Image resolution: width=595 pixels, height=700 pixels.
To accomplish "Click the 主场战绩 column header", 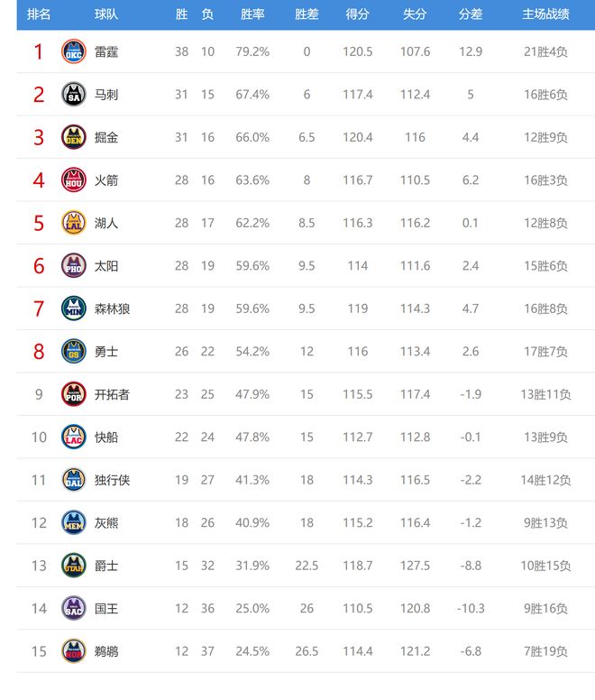I will 545,15.
